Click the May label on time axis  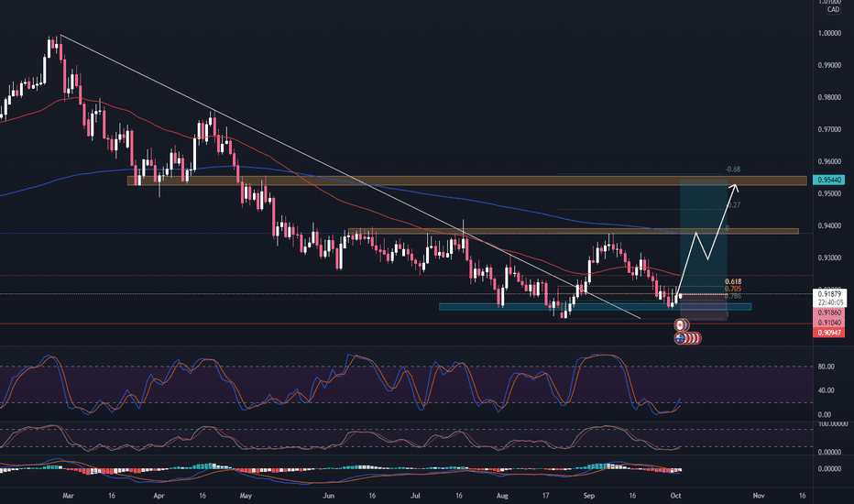pos(246,496)
